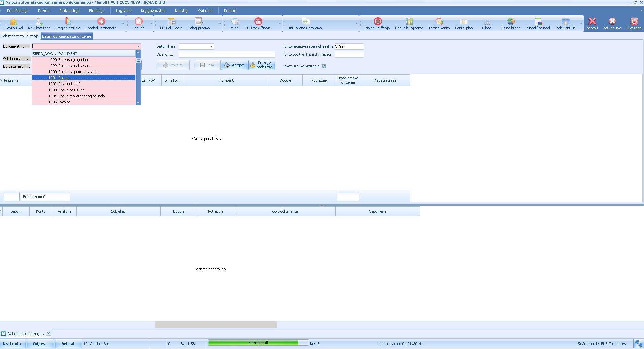
Task: Click the Proknjizi zaokruziv. button
Action: coord(262,65)
